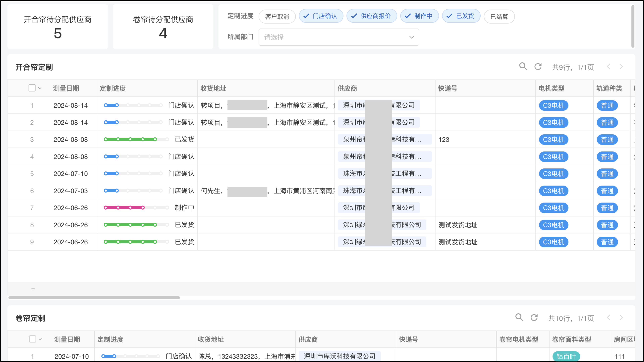Go to previous page of 卷帘定制
Viewport: 644px width, 362px height.
click(609, 318)
